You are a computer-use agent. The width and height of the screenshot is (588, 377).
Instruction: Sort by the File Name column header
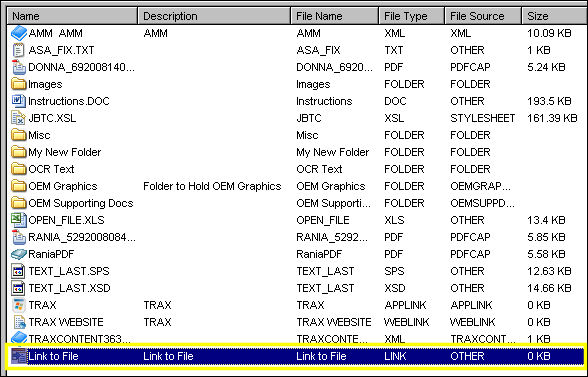click(334, 16)
